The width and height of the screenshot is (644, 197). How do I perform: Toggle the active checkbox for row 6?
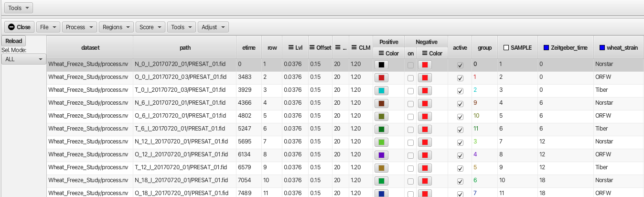460,130
